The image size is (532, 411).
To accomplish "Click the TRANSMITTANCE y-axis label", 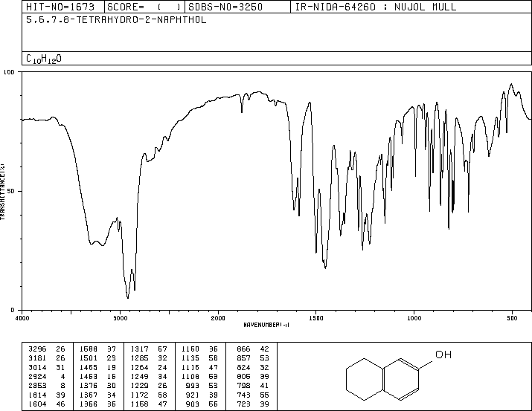I will point(2,192).
